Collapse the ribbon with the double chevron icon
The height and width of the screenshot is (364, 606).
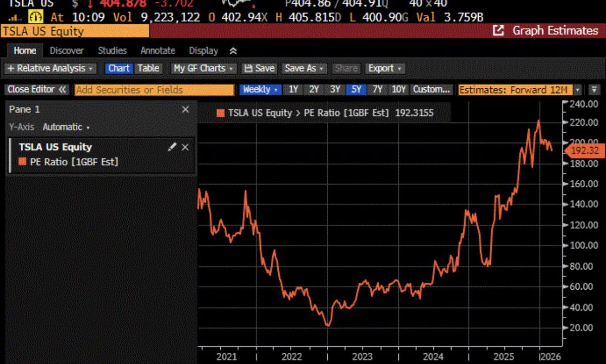[233, 51]
